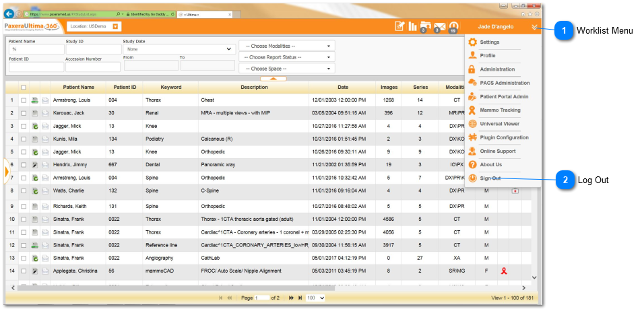Click the Accession Number input field
This screenshot has width=644, height=311.
[93, 67]
